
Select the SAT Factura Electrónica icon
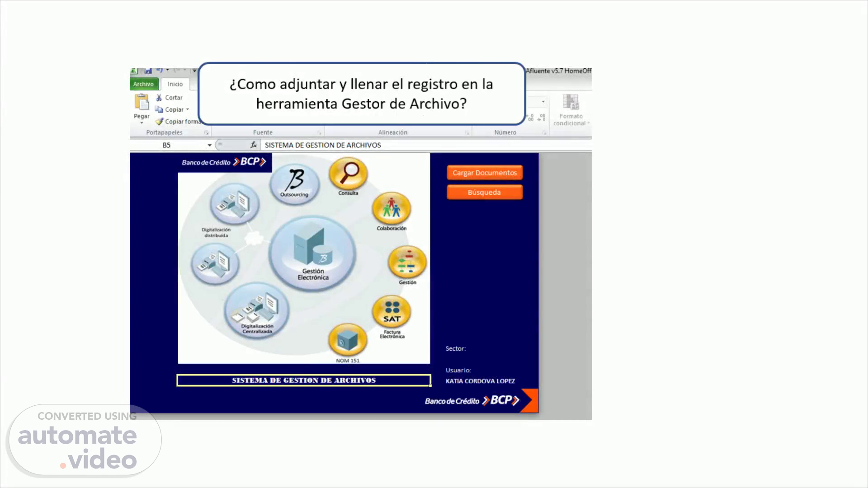pos(392,312)
